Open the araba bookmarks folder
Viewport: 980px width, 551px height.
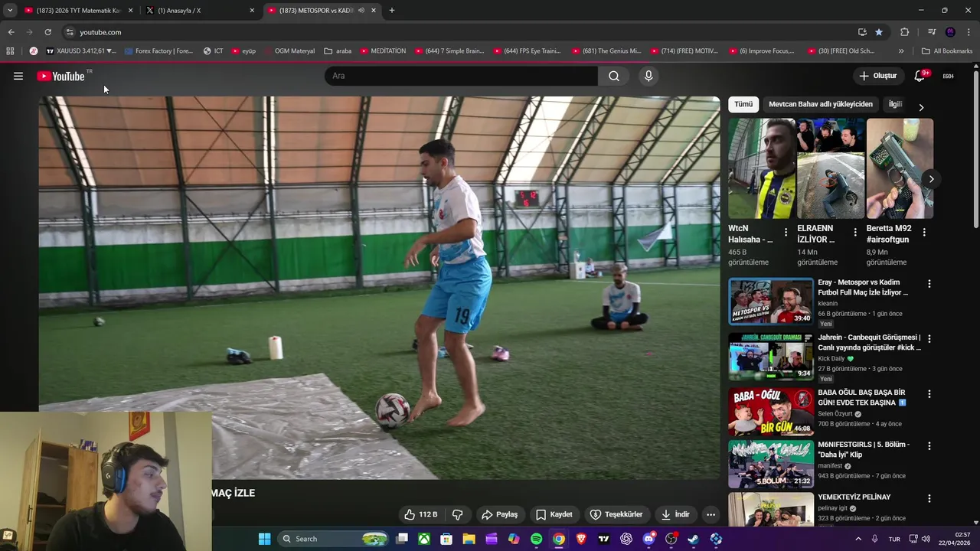pyautogui.click(x=338, y=51)
